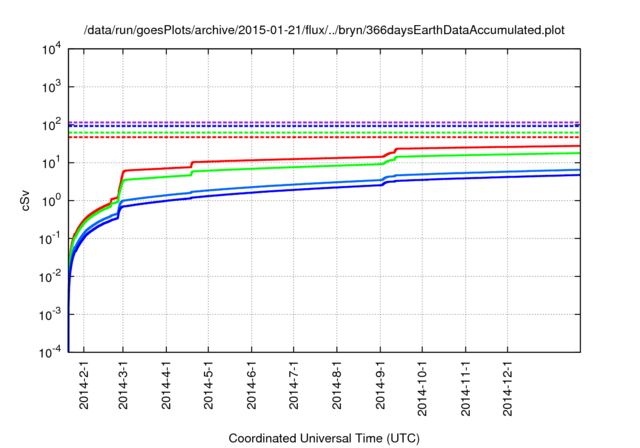Click the 2014-4-1 date tick label
This screenshot has width=640, height=448.
pos(166,387)
